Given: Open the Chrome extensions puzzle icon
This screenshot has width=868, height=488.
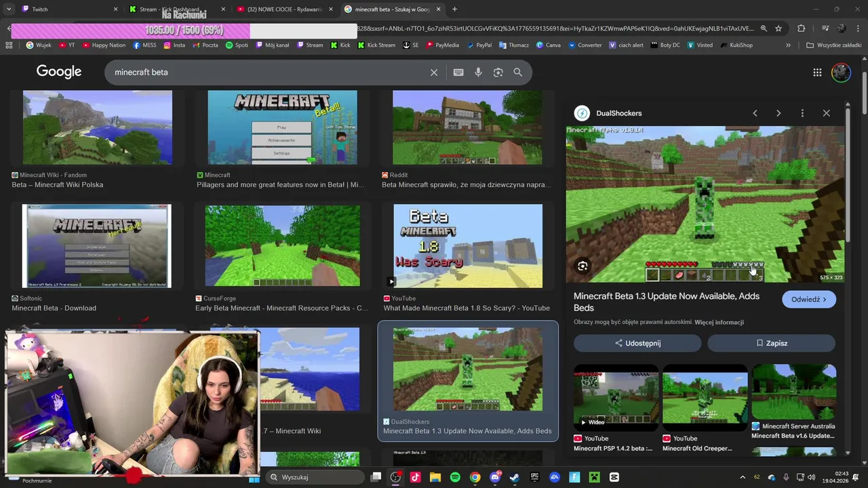Looking at the screenshot, I should [x=802, y=28].
